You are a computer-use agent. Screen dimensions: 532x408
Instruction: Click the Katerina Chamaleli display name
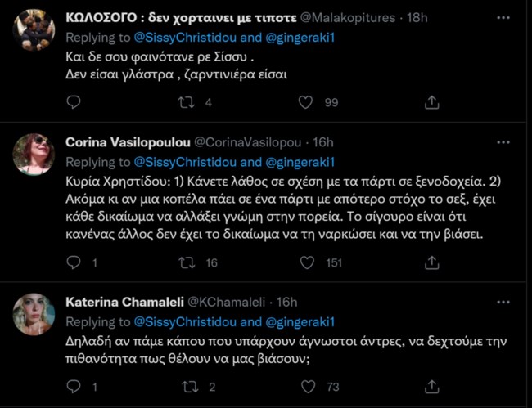(x=125, y=303)
